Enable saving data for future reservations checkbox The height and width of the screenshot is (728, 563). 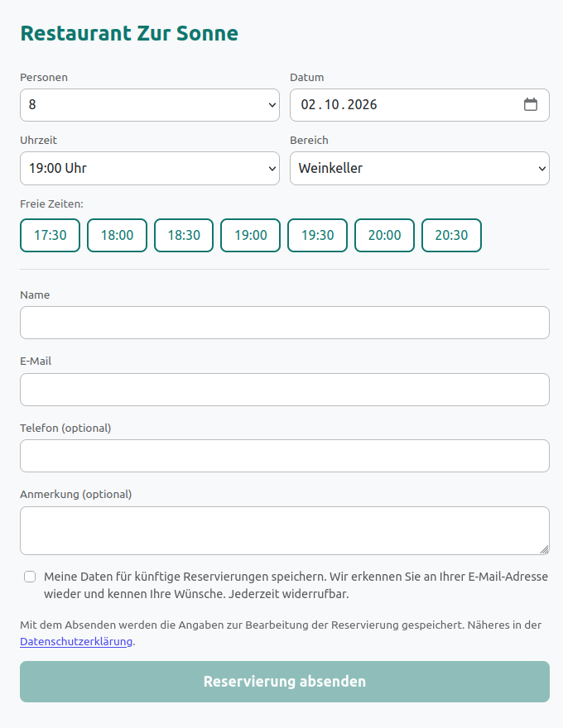pyautogui.click(x=30, y=577)
